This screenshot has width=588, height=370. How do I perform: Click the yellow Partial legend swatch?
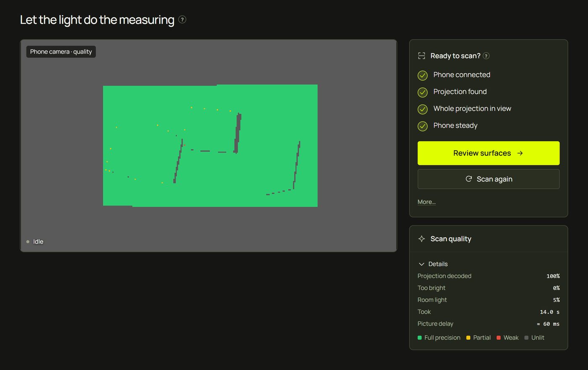[468, 338]
